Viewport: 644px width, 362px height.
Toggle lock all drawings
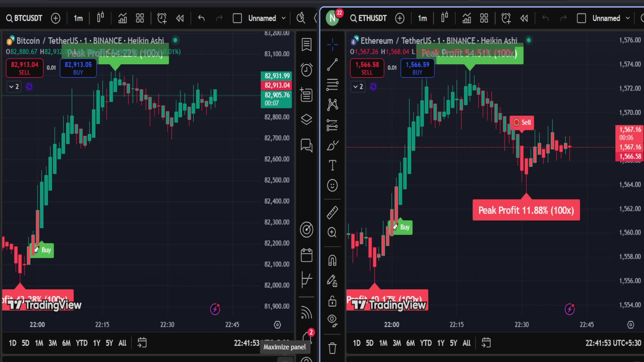(x=332, y=301)
